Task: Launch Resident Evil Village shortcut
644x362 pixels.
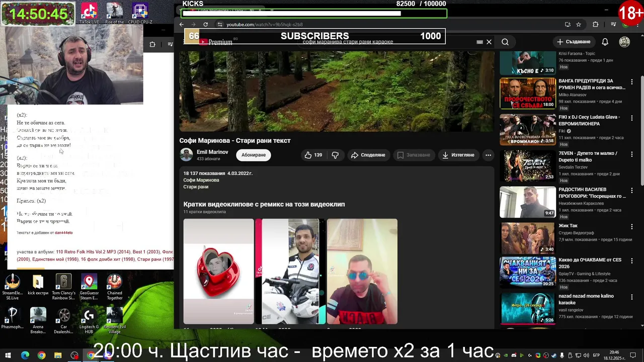Action: tap(115, 321)
